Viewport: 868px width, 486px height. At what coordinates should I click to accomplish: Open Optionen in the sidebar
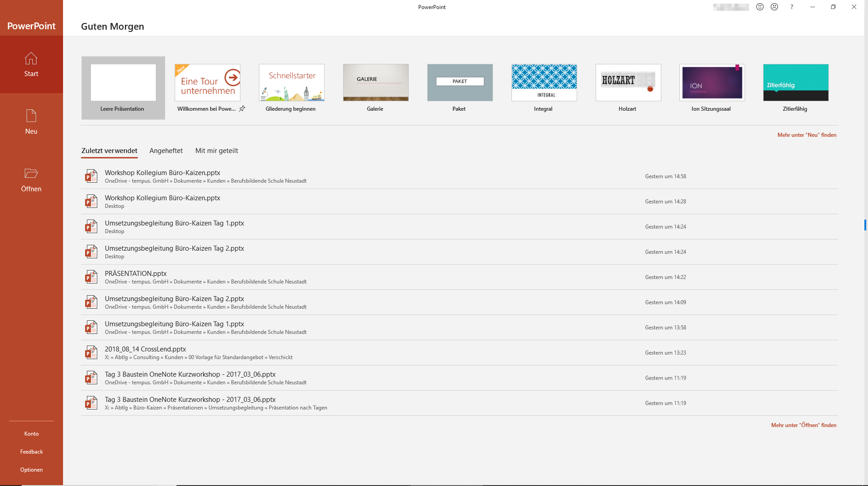click(32, 470)
